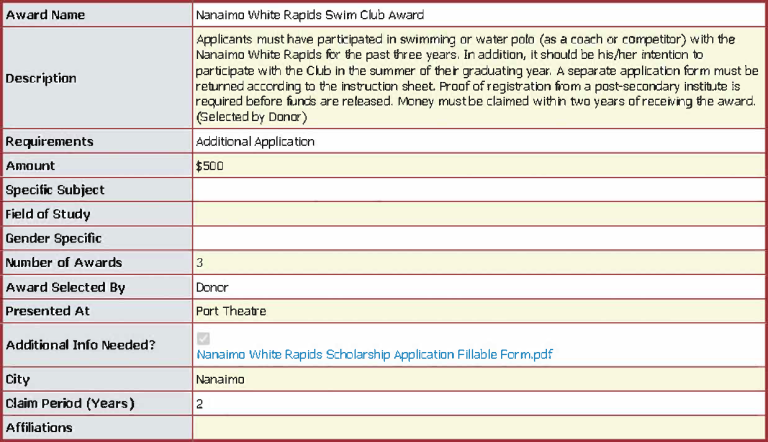Click the 'Additional Info Needed?' label
Viewport: 768px width, 442px height.
(80, 345)
